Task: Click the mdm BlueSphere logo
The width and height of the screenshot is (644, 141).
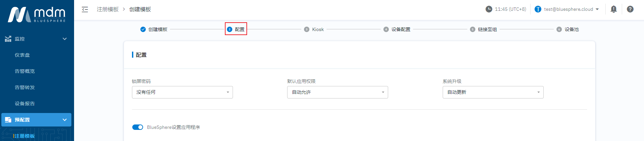Action: [x=37, y=15]
